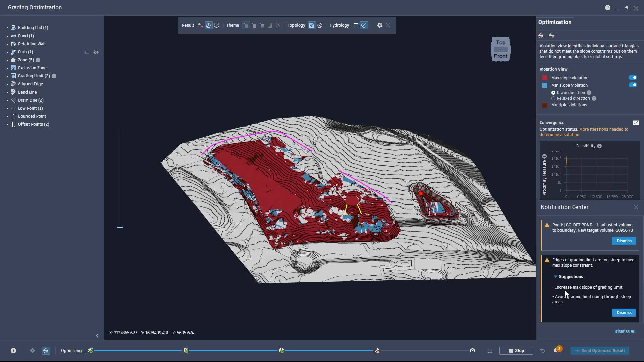Expand the Building Pad tree item
This screenshot has width=644, height=362.
coord(7,27)
